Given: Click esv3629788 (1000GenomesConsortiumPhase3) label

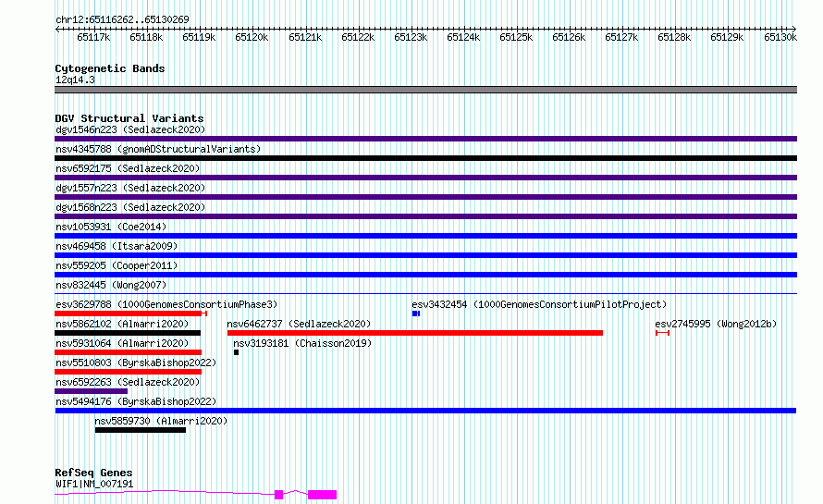Looking at the screenshot, I should tap(166, 304).
